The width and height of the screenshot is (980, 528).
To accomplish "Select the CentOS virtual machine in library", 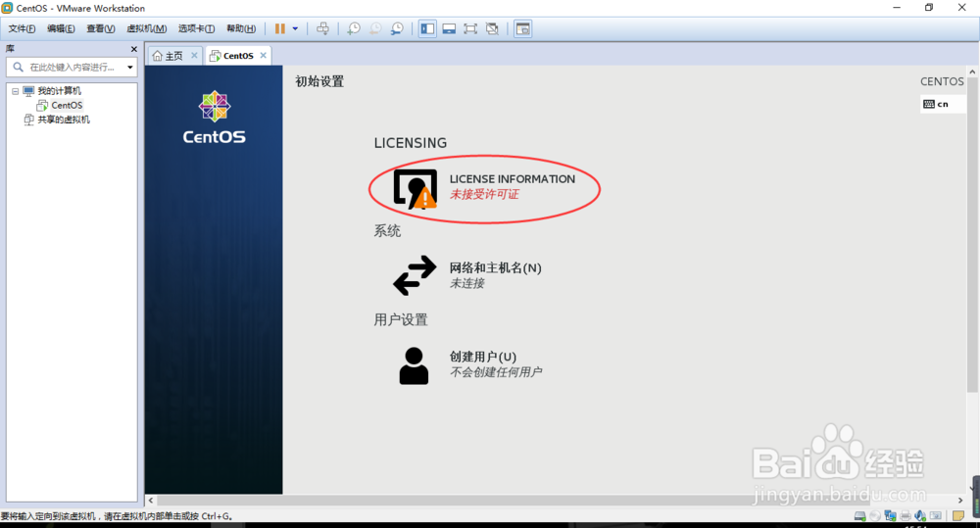I will pos(67,105).
